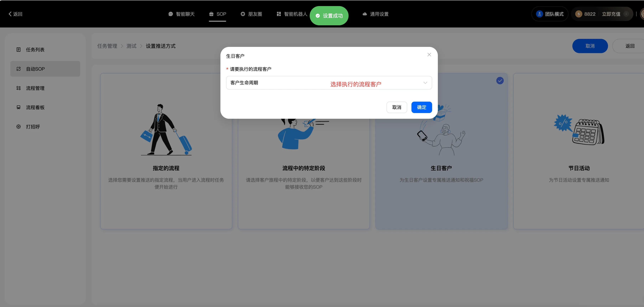The height and width of the screenshot is (307, 644).
Task: Click the 任务列表 sidebar icon
Action: click(x=19, y=50)
